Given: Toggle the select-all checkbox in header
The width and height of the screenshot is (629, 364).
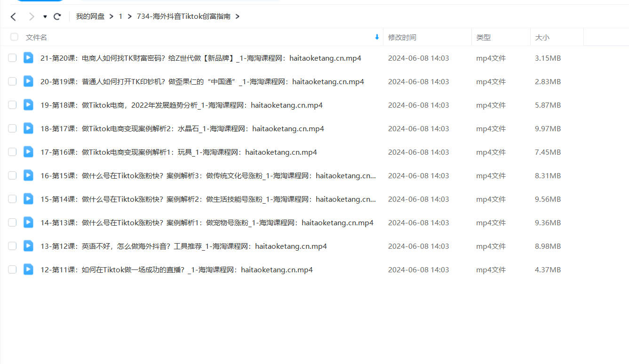Looking at the screenshot, I should [14, 37].
